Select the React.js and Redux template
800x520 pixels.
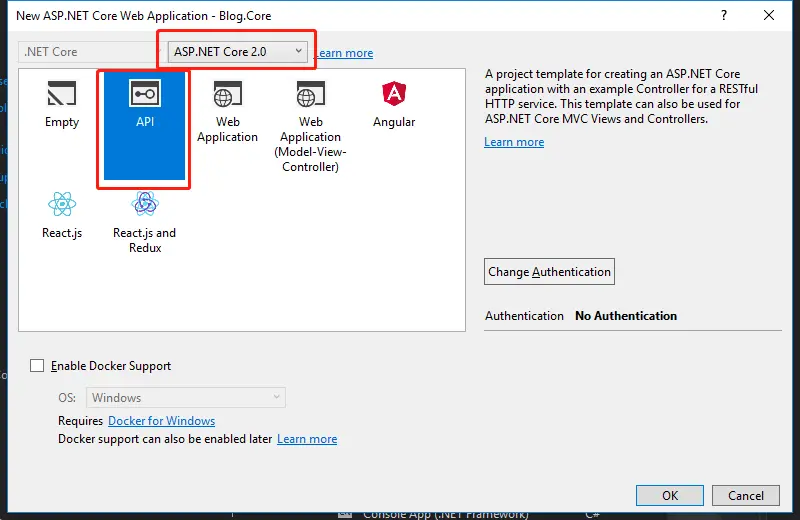tap(145, 222)
